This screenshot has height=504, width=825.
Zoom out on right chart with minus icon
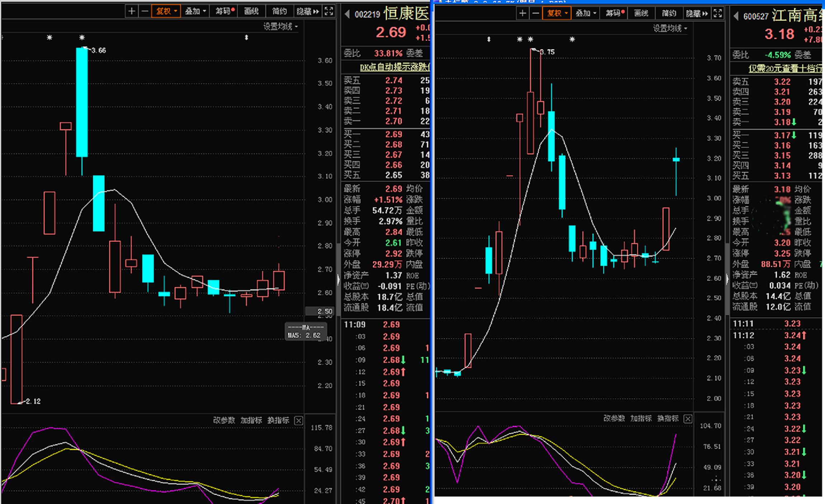click(x=536, y=14)
